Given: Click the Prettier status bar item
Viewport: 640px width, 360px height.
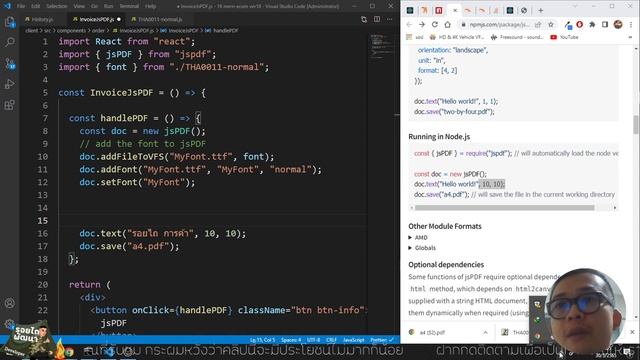Looking at the screenshot, I should click(382, 340).
